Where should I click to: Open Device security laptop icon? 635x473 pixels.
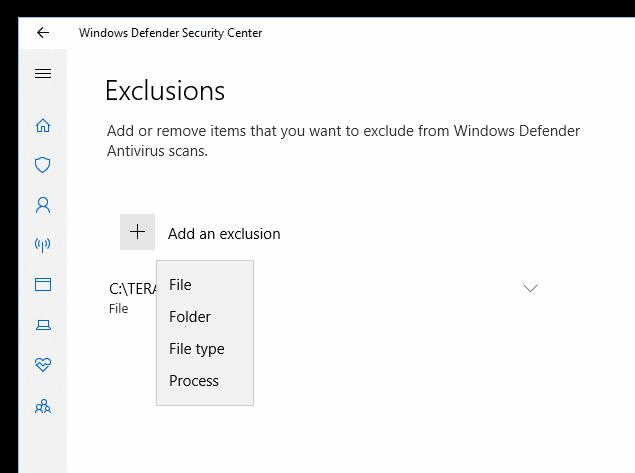tap(42, 325)
